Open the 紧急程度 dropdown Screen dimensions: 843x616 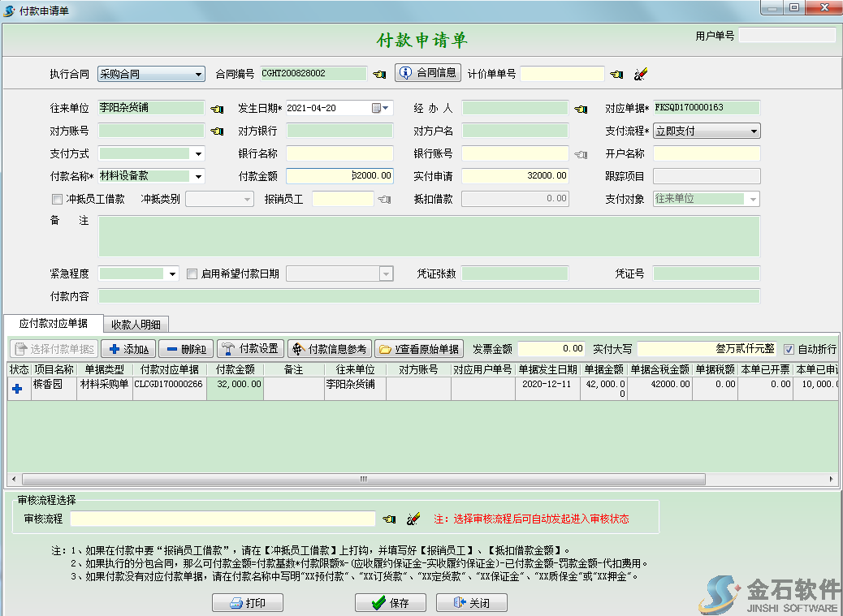click(171, 274)
